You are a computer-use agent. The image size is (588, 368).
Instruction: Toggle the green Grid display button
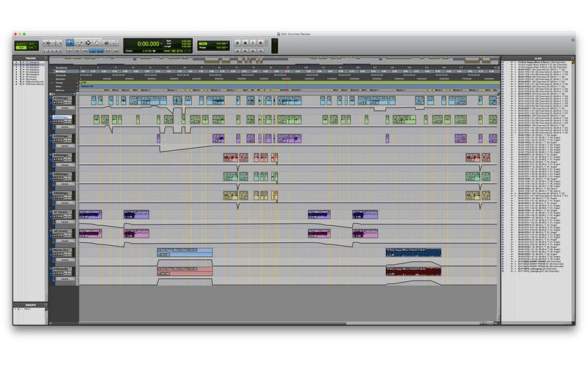pos(203,43)
